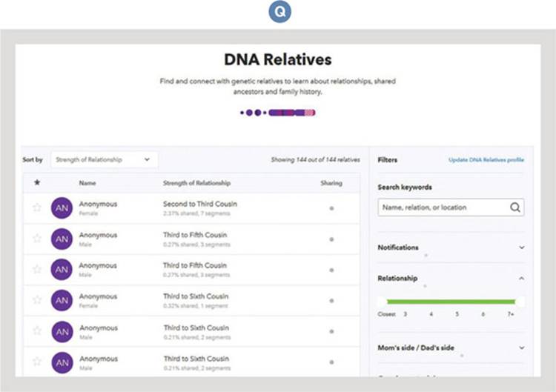This screenshot has height=392, width=556.
Task: Toggle favorite star for 0.32% shared relative
Action: pos(36,300)
